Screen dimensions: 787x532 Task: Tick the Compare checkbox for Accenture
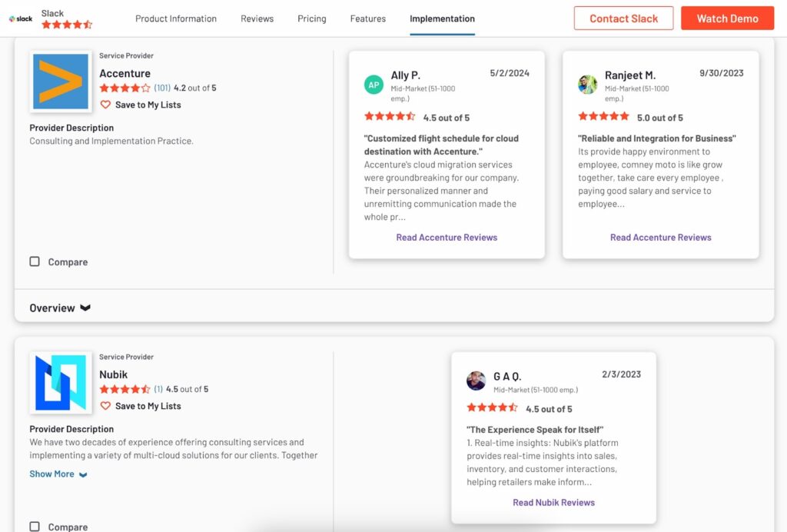tap(35, 261)
